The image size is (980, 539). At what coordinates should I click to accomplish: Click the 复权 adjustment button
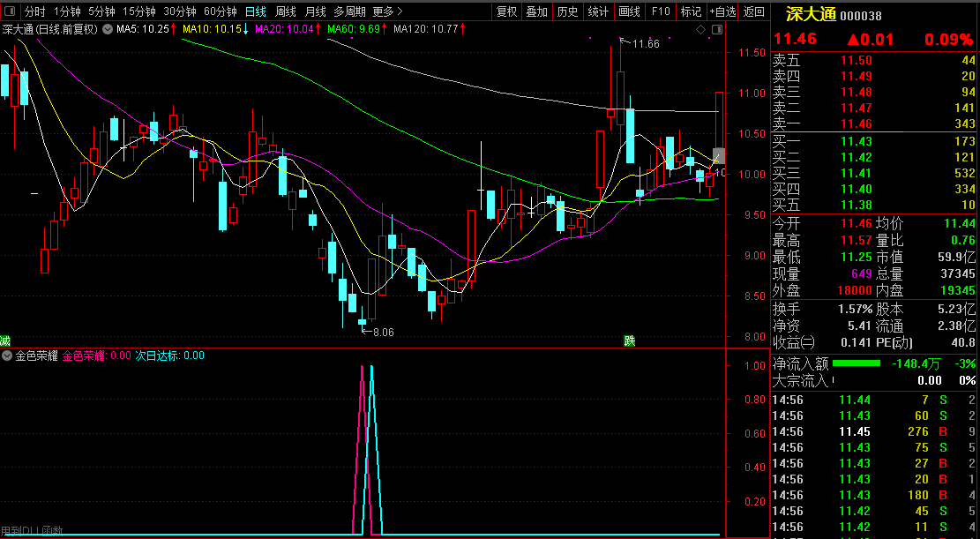[x=506, y=11]
